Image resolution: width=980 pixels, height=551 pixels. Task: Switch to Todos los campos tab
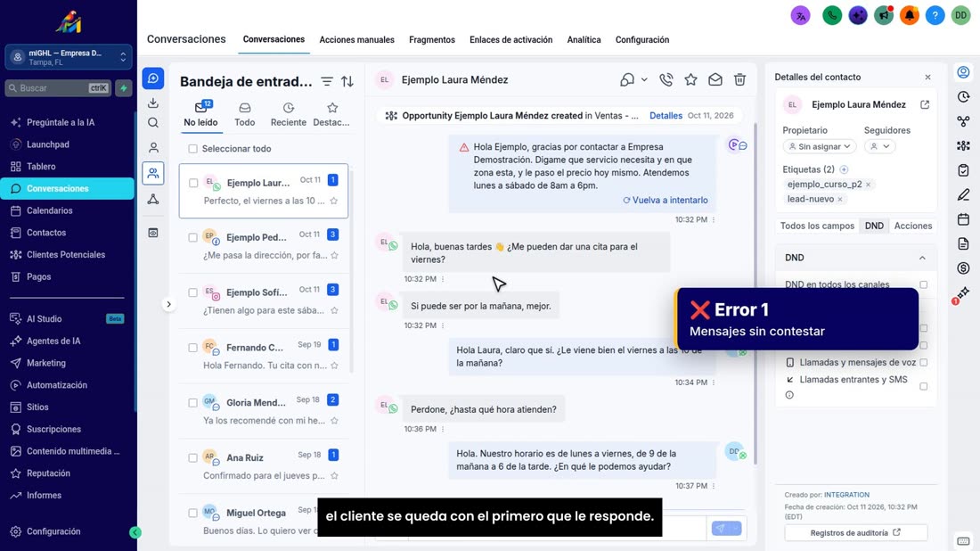click(817, 226)
